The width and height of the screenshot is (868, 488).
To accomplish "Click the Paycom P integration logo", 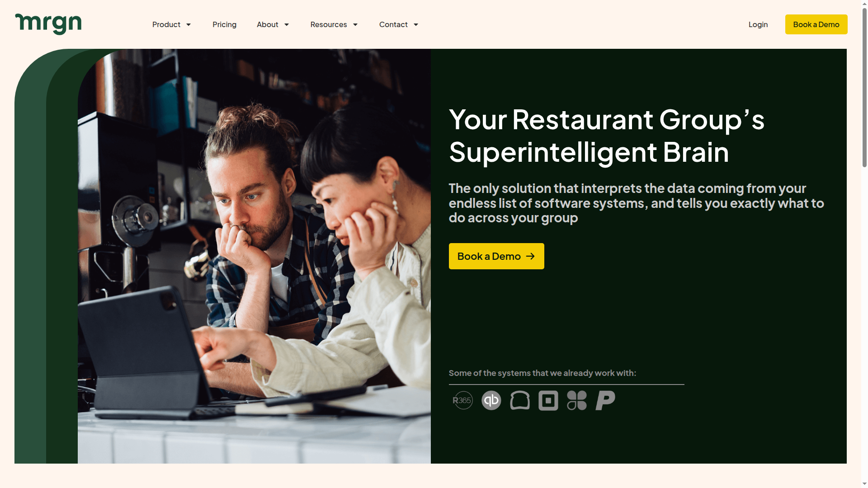I will tap(605, 400).
